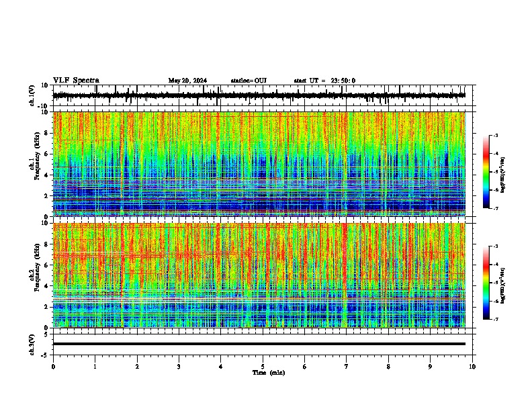Click the "Time (min)" axis title
The image size is (532, 411).
[269, 373]
